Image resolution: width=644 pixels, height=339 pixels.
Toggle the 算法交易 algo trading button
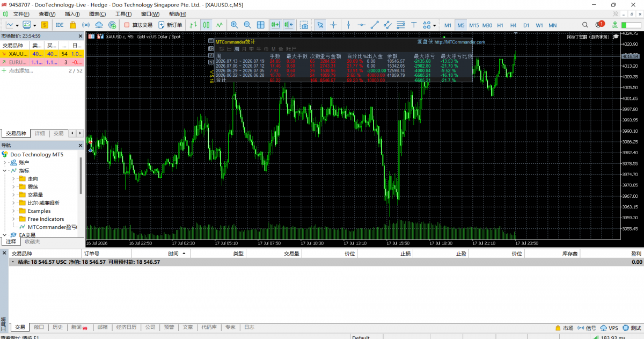(x=138, y=25)
